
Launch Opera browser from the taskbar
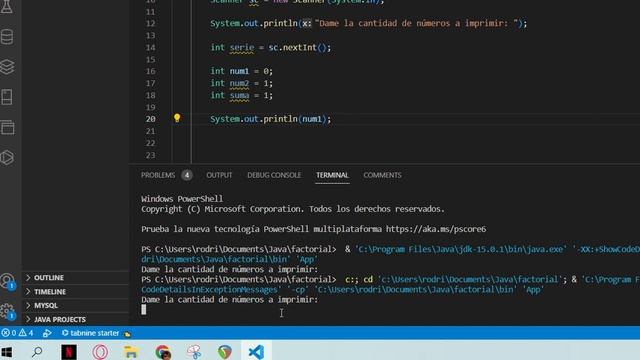point(100,352)
